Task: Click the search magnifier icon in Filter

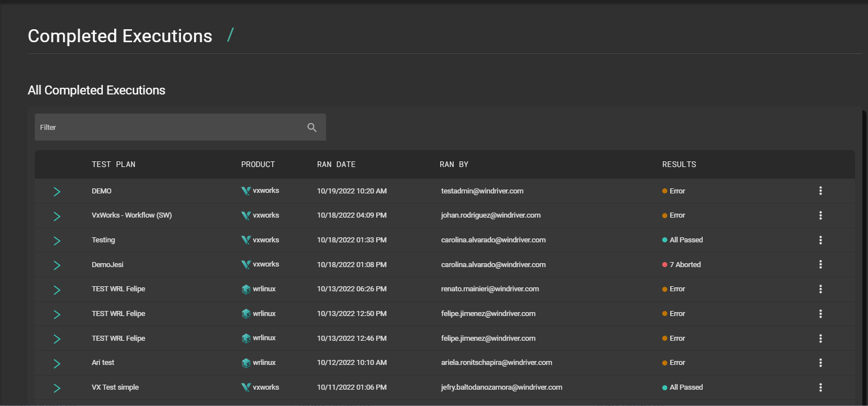Action: coord(312,128)
